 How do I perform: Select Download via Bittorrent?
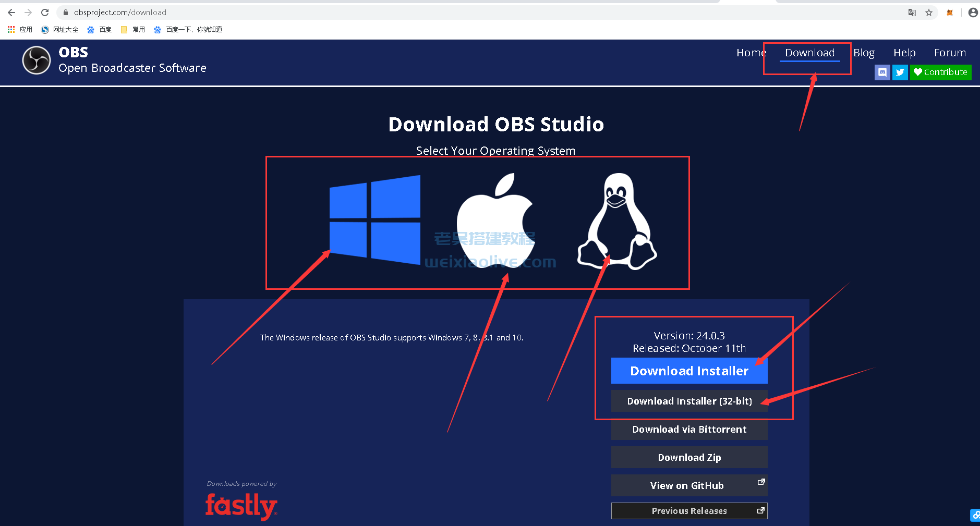[689, 429]
